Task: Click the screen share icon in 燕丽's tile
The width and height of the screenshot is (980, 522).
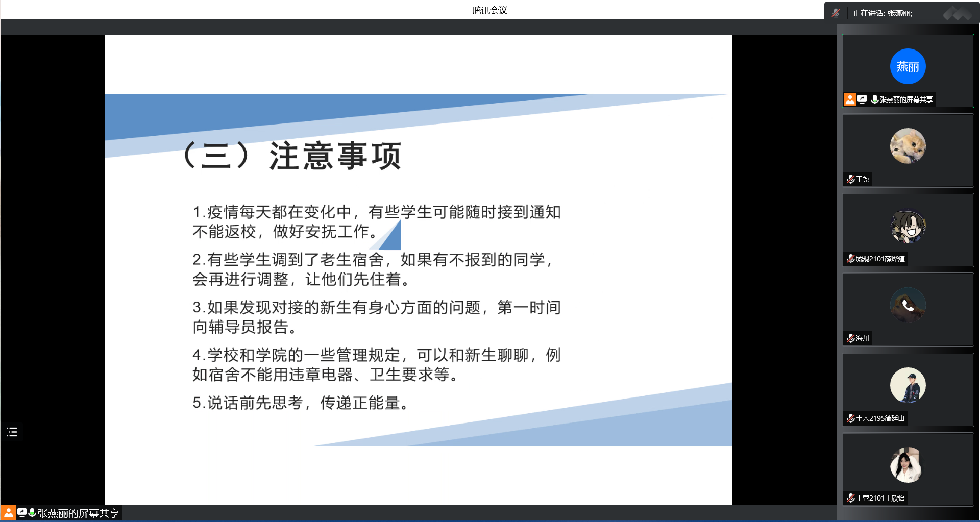Action: tap(862, 100)
